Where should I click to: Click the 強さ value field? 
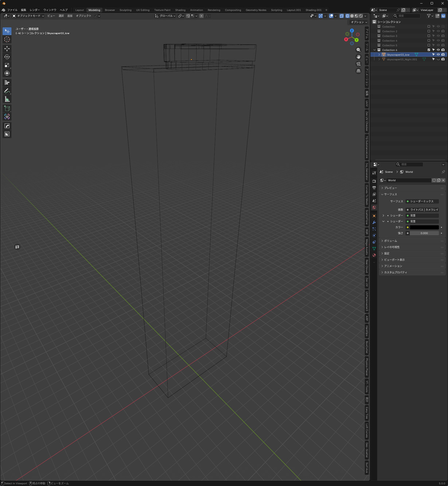[424, 233]
